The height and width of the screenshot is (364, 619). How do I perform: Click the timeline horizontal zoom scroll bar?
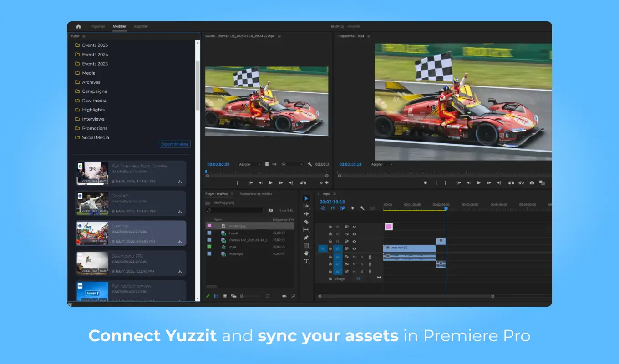(x=406, y=296)
